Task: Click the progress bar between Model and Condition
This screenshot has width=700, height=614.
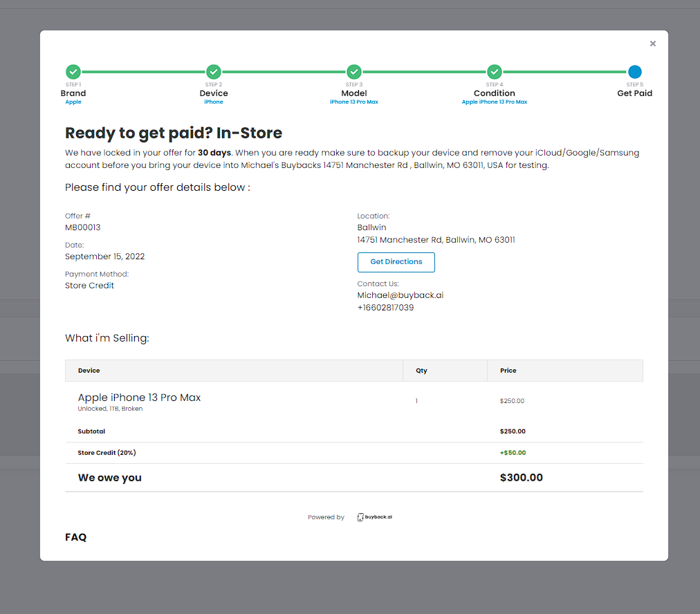Action: pyautogui.click(x=424, y=72)
